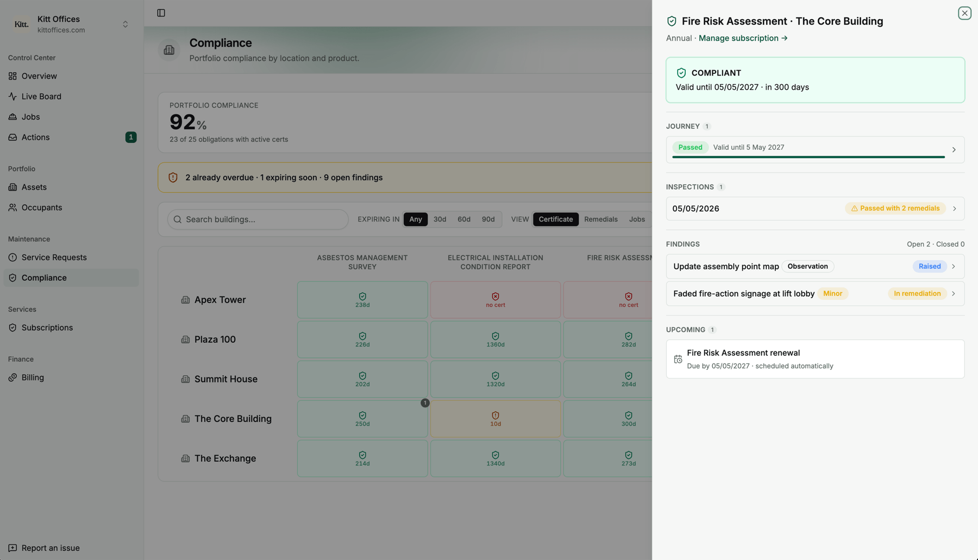
Task: Click the Service Requests alert icon
Action: click(12, 257)
